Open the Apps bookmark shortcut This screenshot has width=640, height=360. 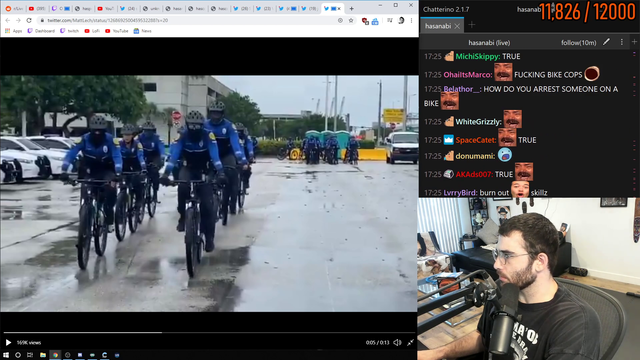13,31
